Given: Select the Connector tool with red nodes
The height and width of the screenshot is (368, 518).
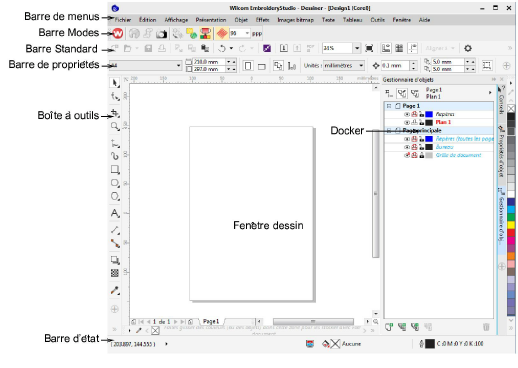Looking at the screenshot, I should point(115,243).
